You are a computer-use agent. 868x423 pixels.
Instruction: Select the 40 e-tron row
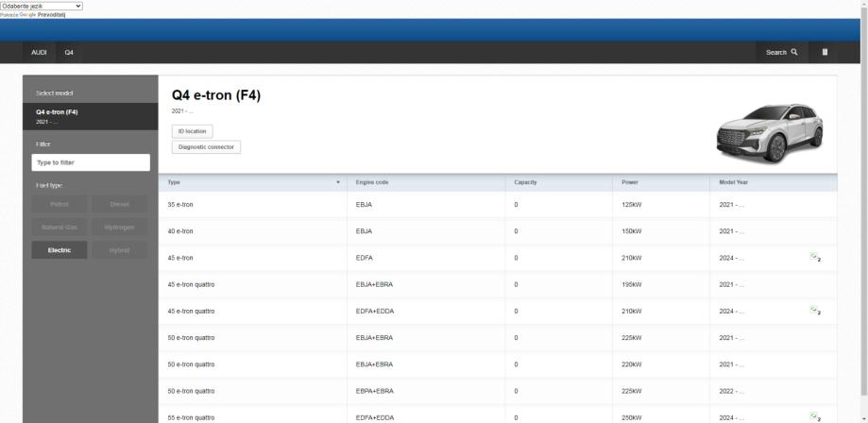pos(498,231)
